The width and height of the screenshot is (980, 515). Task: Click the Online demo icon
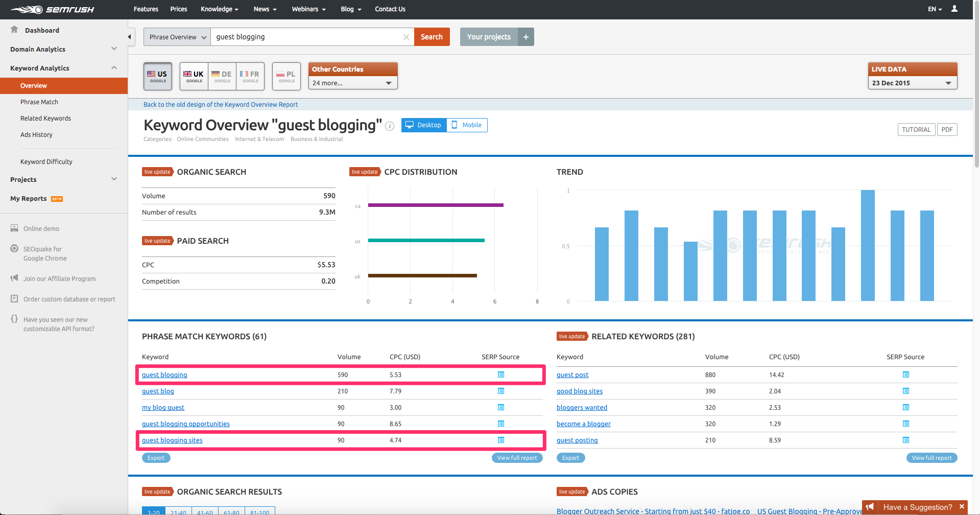point(14,228)
